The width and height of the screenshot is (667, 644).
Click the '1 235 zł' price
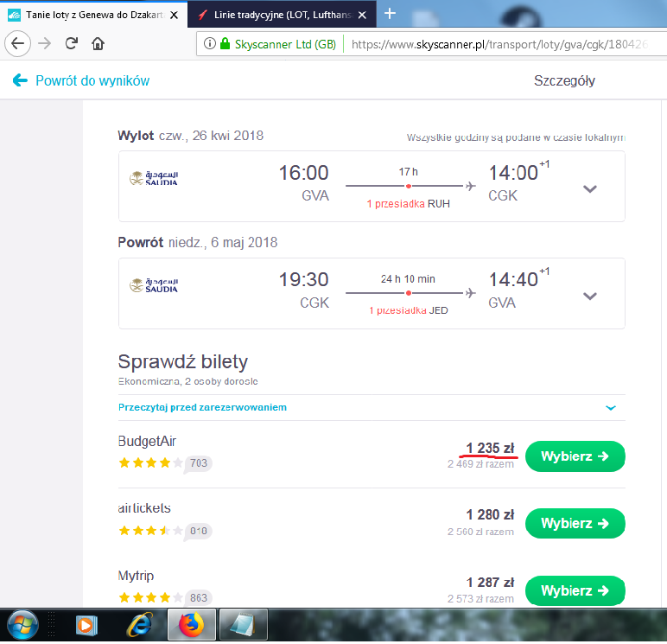490,448
